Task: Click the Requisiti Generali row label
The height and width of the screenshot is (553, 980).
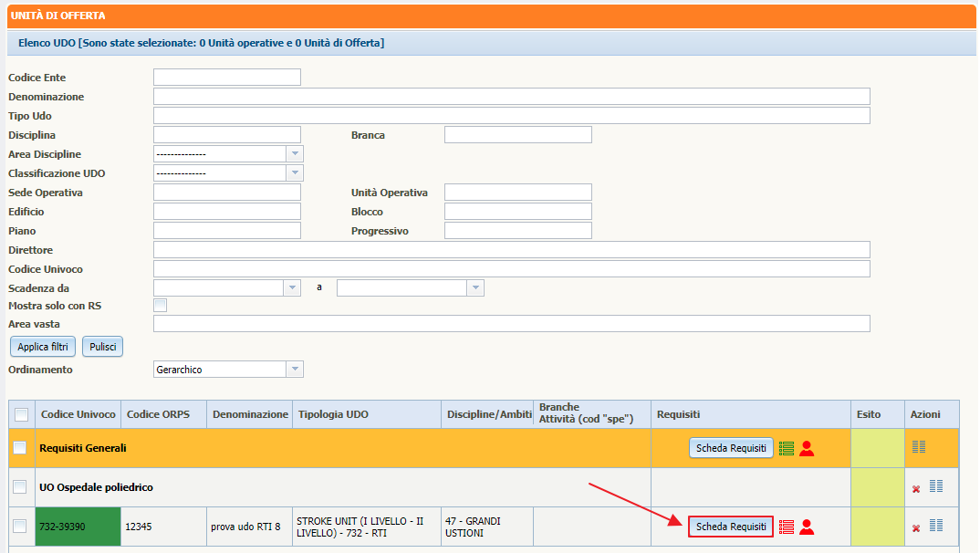Action: [x=83, y=448]
